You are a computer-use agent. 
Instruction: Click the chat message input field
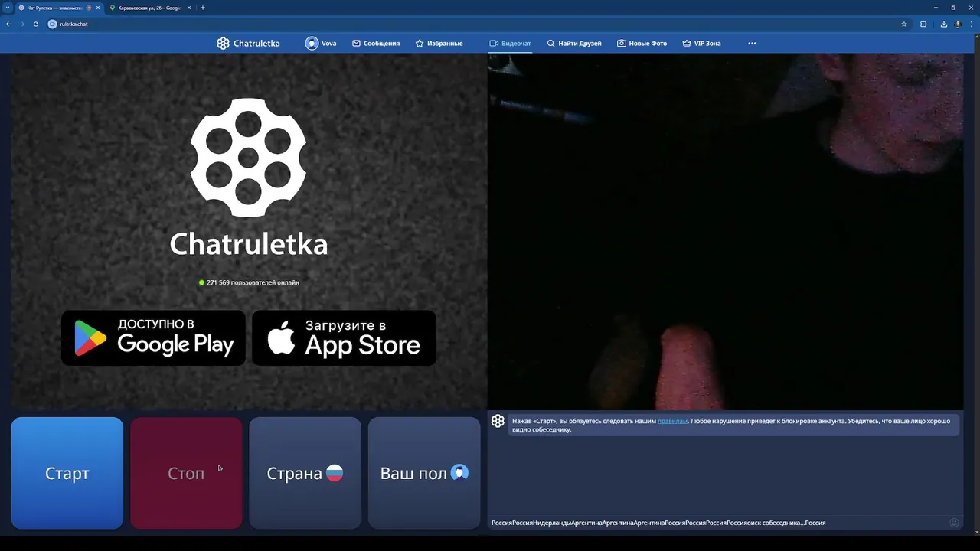click(718, 523)
